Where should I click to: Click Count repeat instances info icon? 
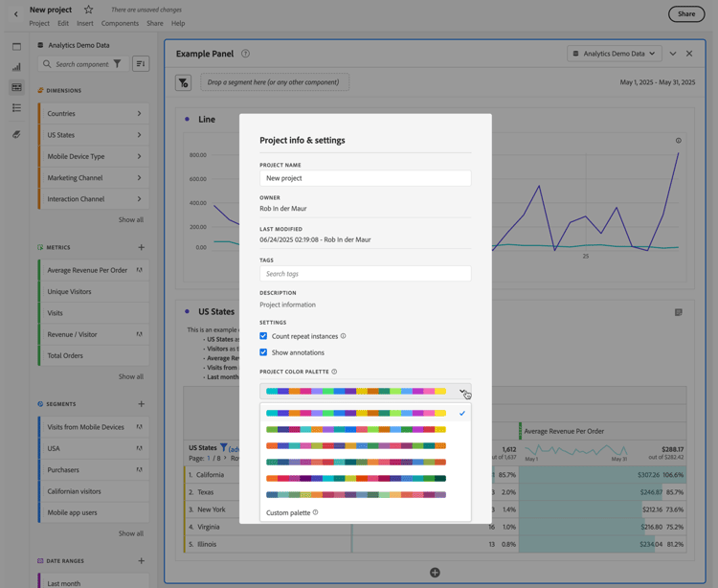point(343,336)
